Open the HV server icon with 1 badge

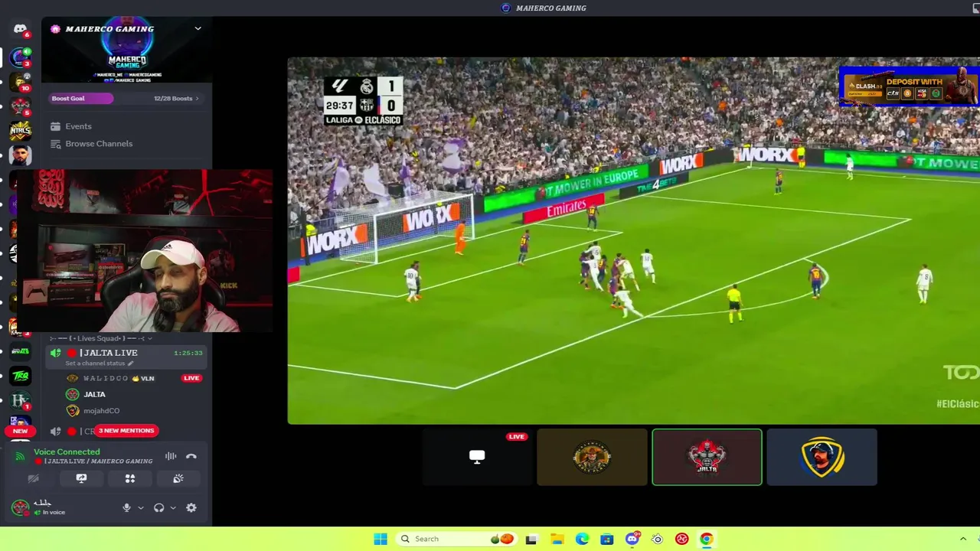coord(20,400)
